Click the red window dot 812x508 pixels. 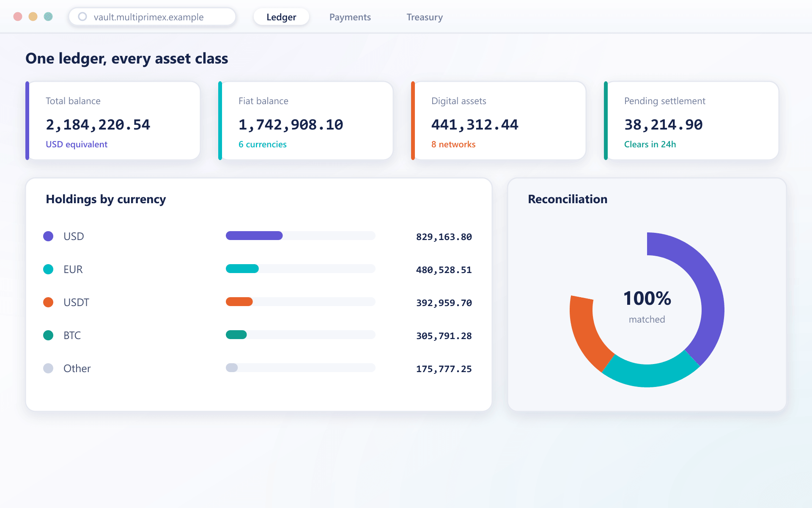[18, 17]
